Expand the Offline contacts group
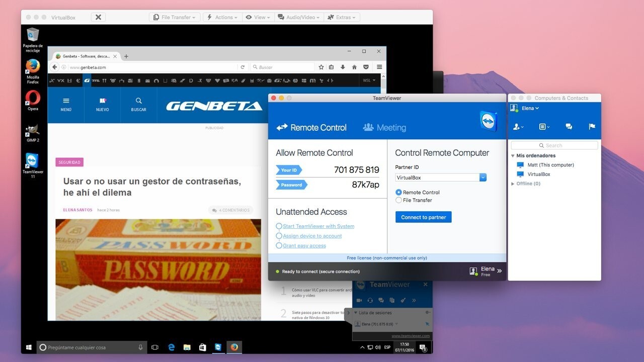The height and width of the screenshot is (362, 644). [513, 184]
